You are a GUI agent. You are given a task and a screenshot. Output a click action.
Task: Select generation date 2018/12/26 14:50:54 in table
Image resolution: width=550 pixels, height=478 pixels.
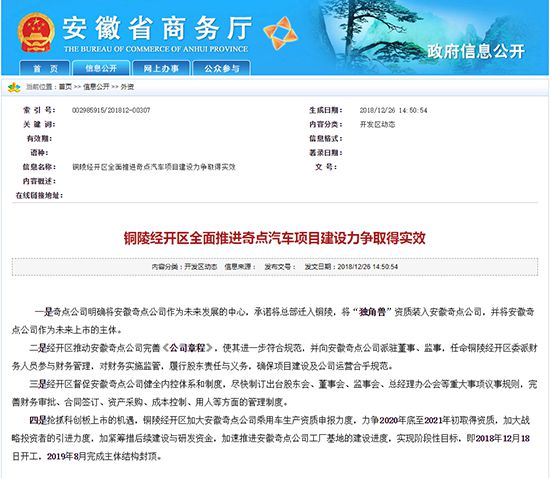[394, 110]
